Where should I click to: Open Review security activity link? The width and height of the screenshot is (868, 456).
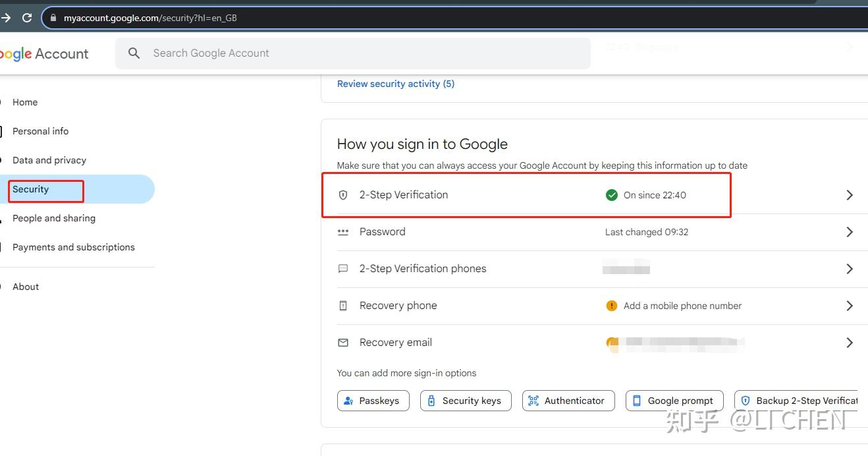tap(395, 84)
